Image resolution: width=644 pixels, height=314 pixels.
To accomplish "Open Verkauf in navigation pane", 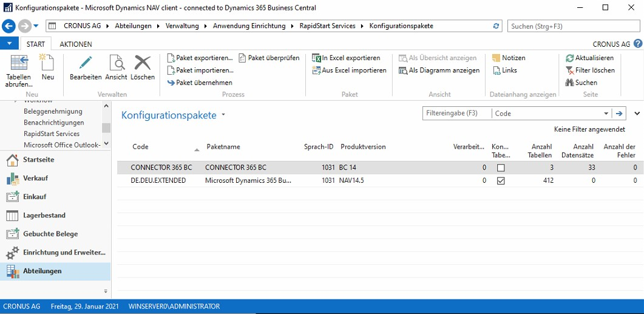I will pos(55,179).
